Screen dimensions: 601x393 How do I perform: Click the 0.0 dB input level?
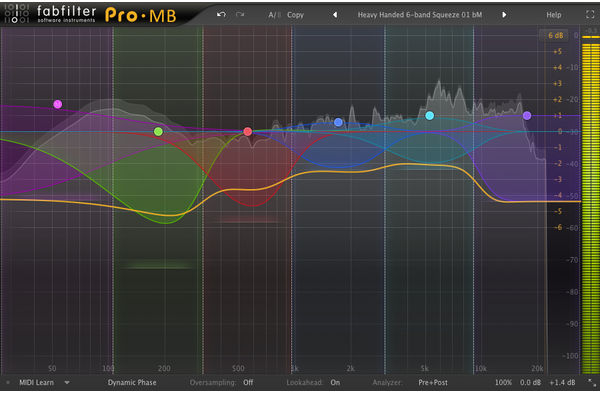coord(530,382)
